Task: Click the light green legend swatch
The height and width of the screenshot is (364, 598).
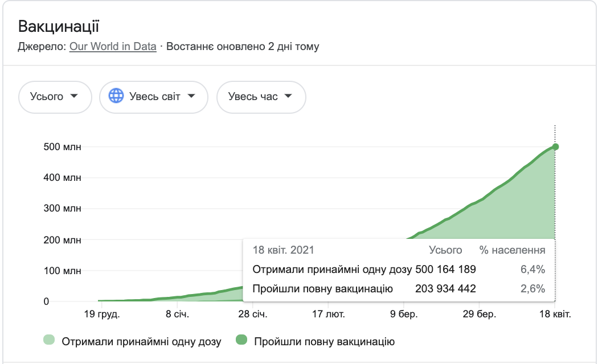Action: point(49,341)
